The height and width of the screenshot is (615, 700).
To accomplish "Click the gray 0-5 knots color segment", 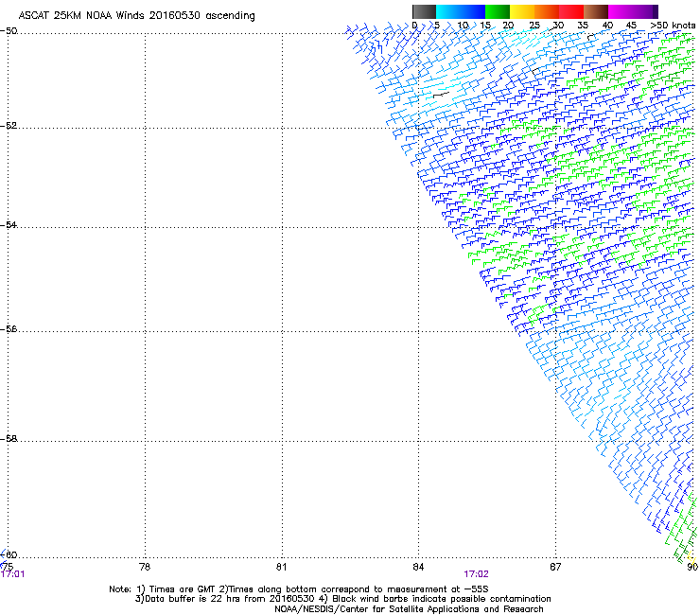I will (424, 11).
